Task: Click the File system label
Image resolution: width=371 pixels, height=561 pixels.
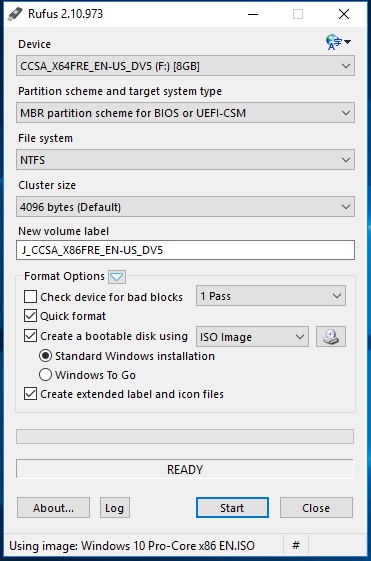Action: [x=45, y=138]
